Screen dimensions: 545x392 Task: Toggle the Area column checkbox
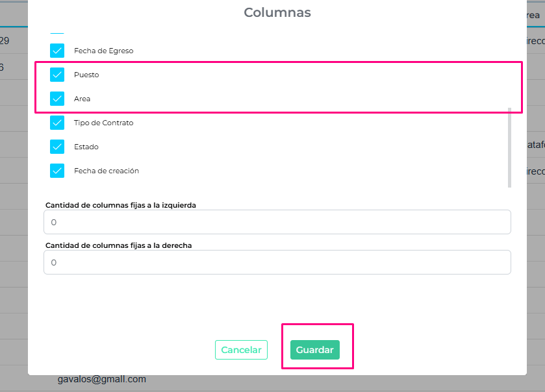point(57,99)
